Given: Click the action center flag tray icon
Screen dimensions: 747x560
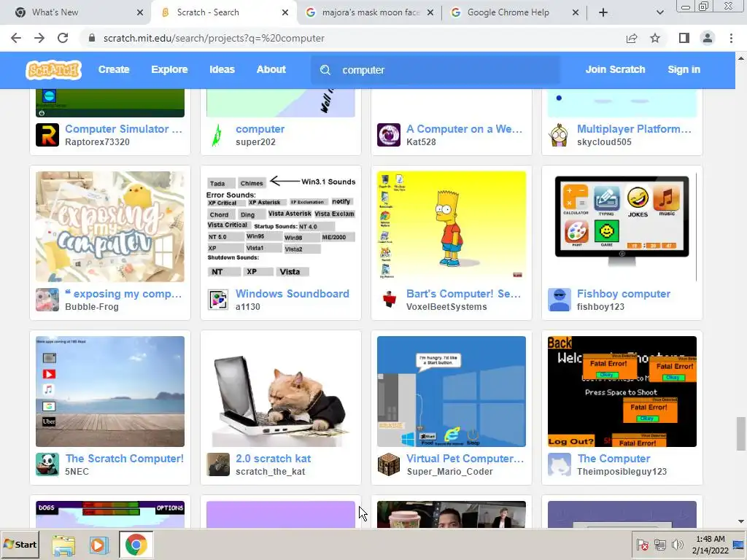Looking at the screenshot, I should 642,544.
